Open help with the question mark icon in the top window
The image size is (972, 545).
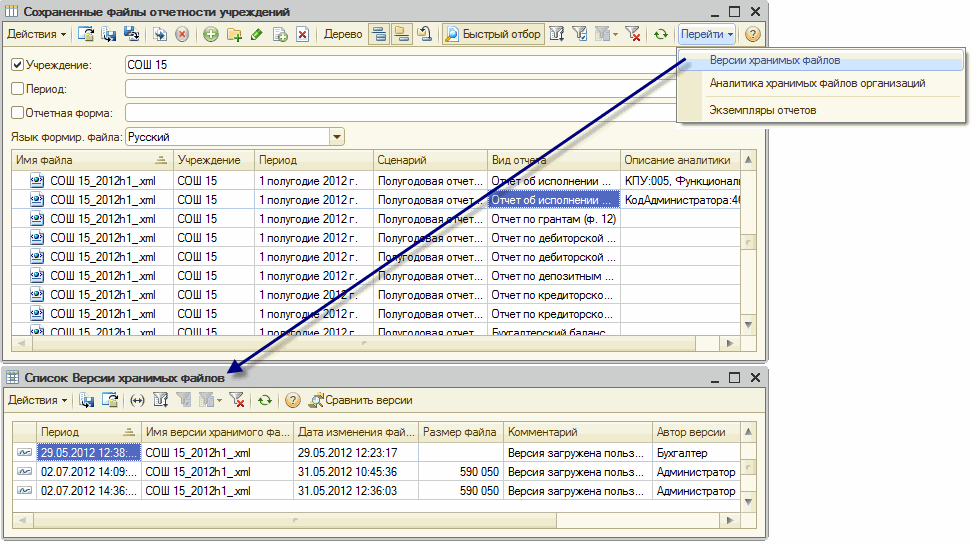(x=752, y=34)
